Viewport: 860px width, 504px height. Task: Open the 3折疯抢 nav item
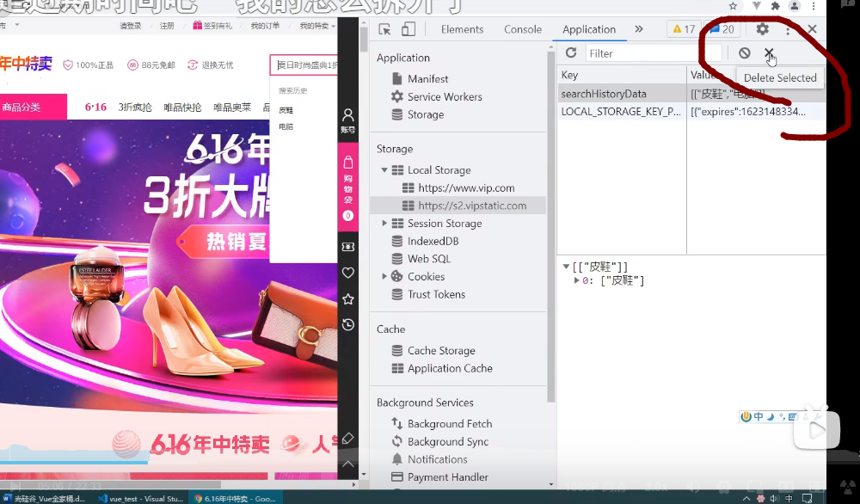tap(135, 107)
